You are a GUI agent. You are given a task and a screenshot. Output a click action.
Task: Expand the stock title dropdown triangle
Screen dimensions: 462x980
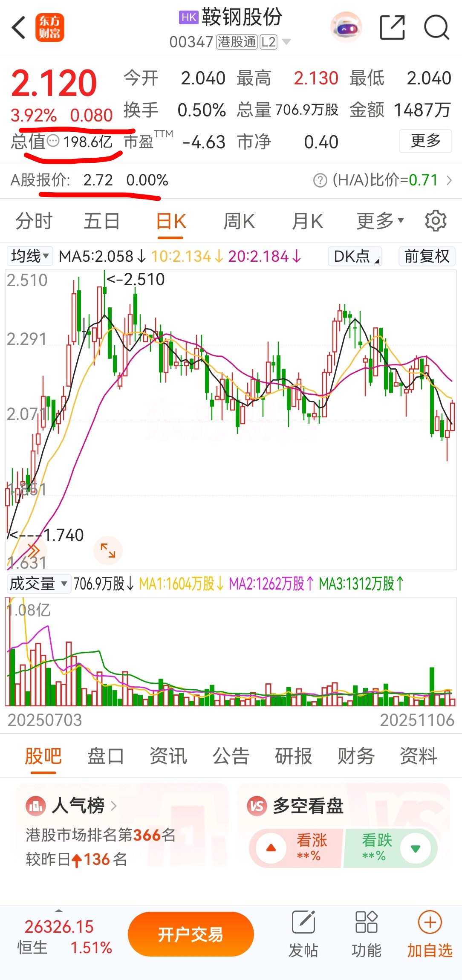tap(286, 42)
